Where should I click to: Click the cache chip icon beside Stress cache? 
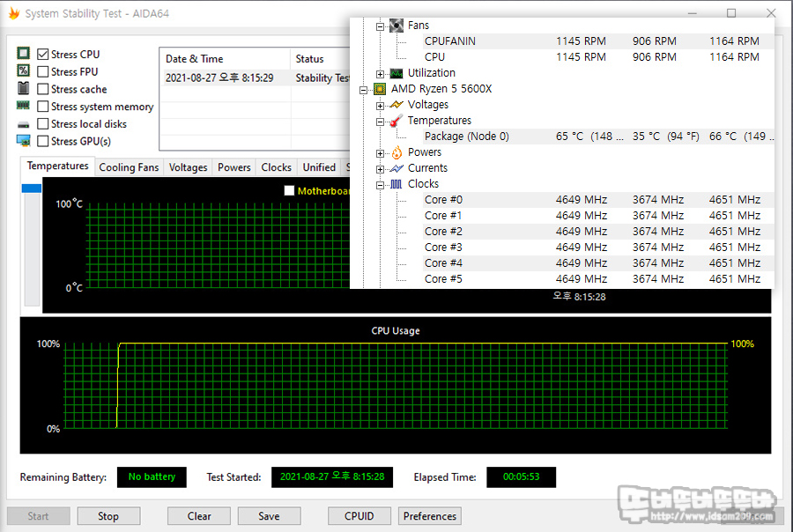23,88
